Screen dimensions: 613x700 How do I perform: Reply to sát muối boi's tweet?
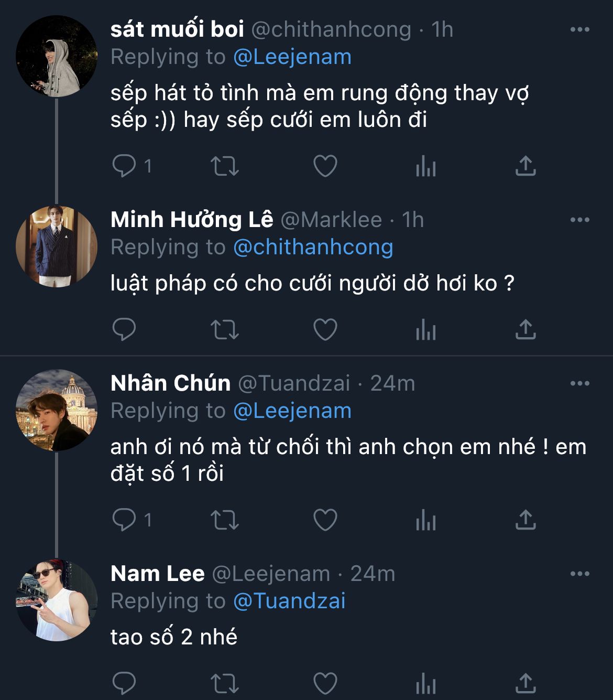[124, 166]
